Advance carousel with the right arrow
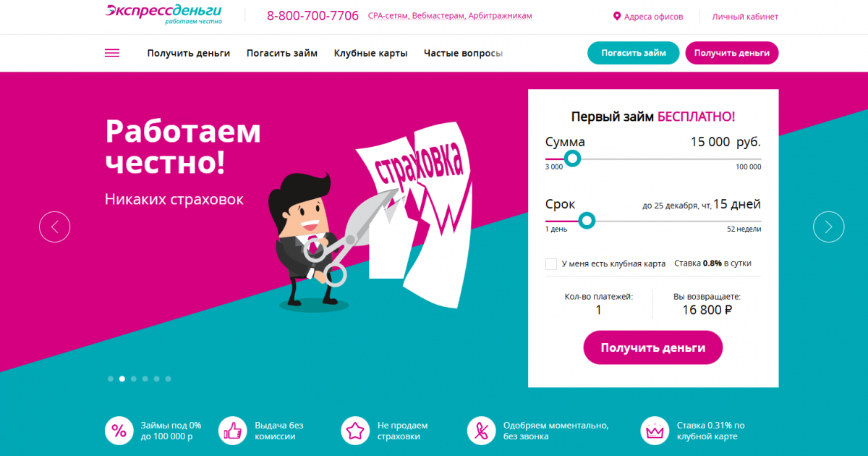Screen dimensions: 868x456 [828, 227]
